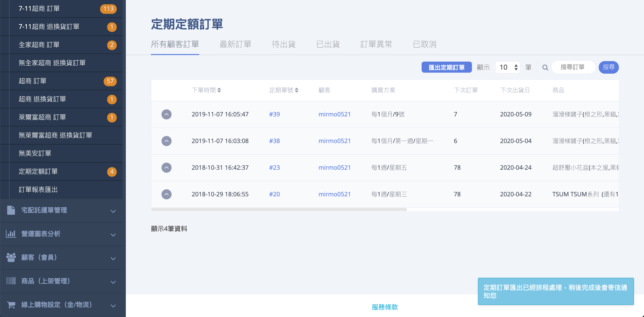Open 萊爾富超商 訂單 in sidebar

coord(61,117)
